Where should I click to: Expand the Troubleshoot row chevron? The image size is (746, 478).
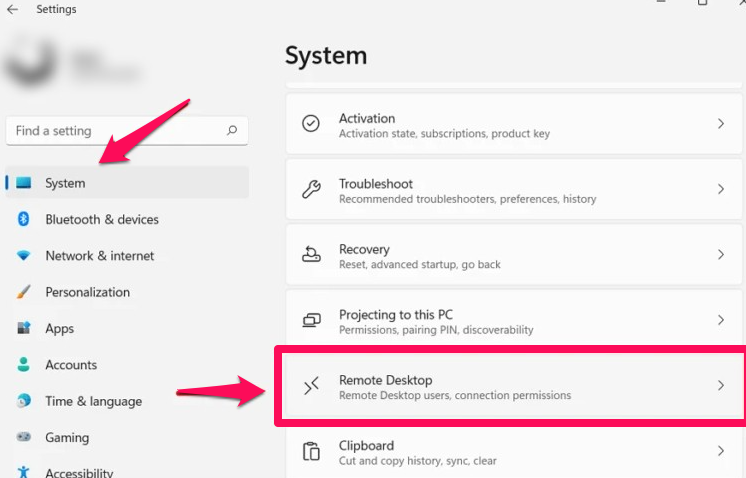coord(721,189)
